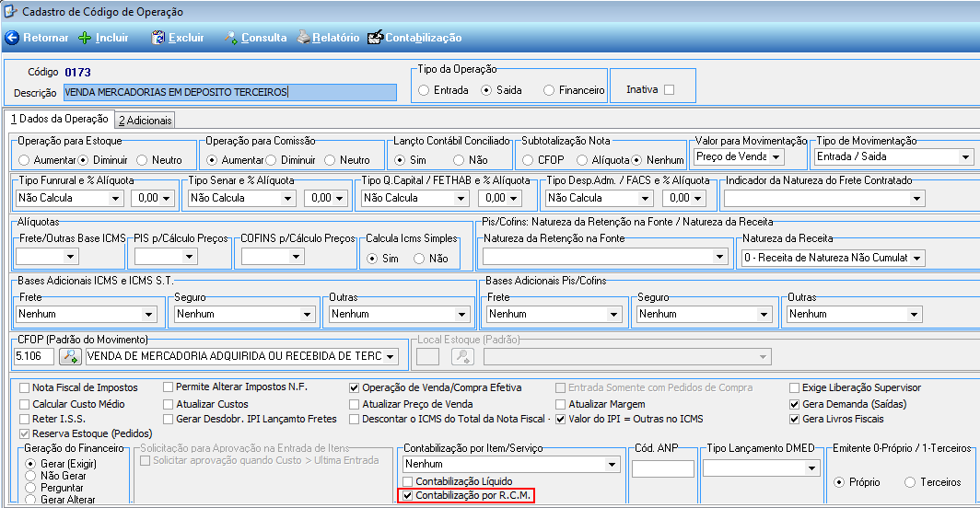Click the Incluir button label
The height and width of the screenshot is (508, 980).
(111, 38)
